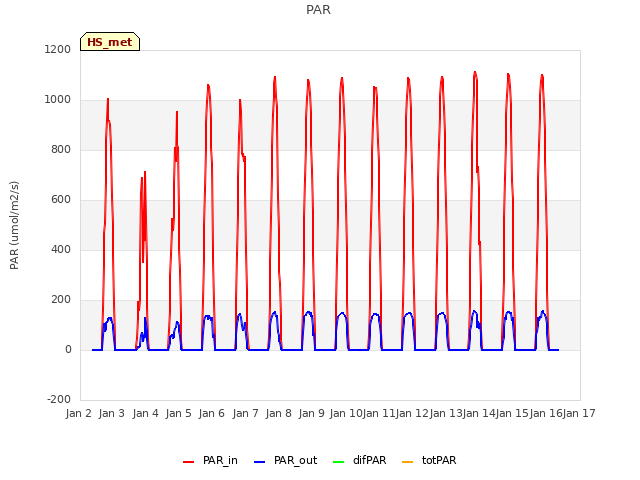
Task: Click the Jan 9 x-axis label
Action: pyautogui.click(x=312, y=413)
